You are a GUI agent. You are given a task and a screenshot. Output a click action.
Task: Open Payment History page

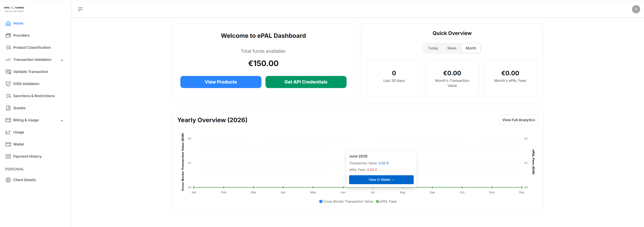coord(27,157)
